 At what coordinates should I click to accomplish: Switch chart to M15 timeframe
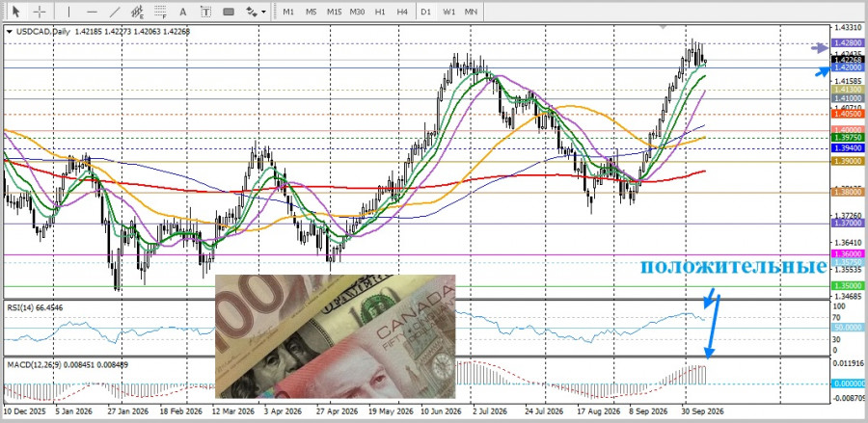pyautogui.click(x=334, y=11)
